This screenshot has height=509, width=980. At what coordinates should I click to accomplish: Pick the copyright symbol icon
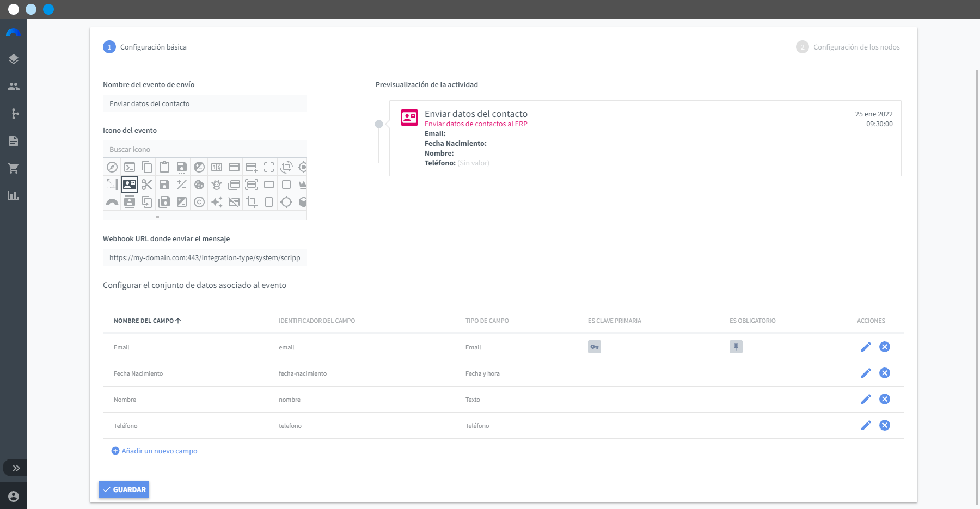click(x=199, y=202)
